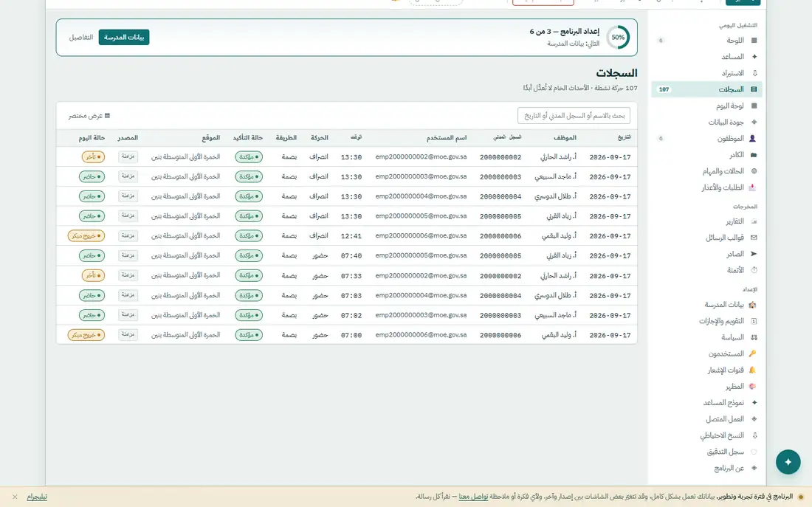This screenshot has width=812, height=507.
Task: Select السجلات in the sidebar
Action: (x=706, y=89)
